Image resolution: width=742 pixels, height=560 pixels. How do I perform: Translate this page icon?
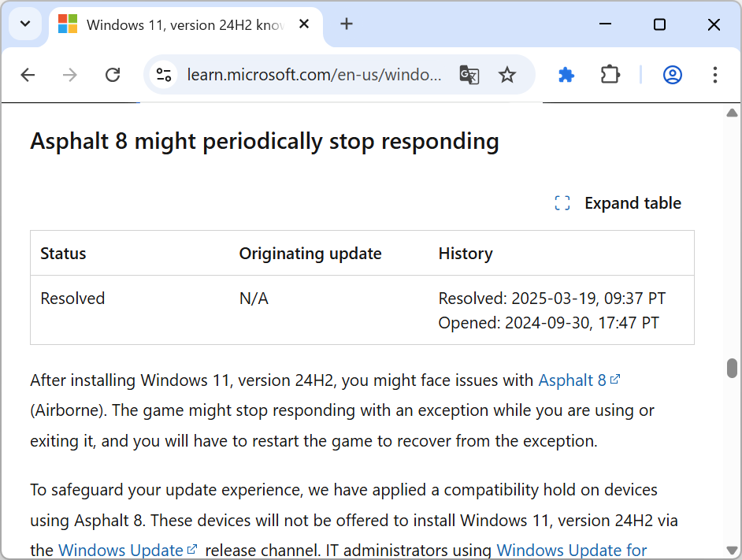(x=469, y=75)
